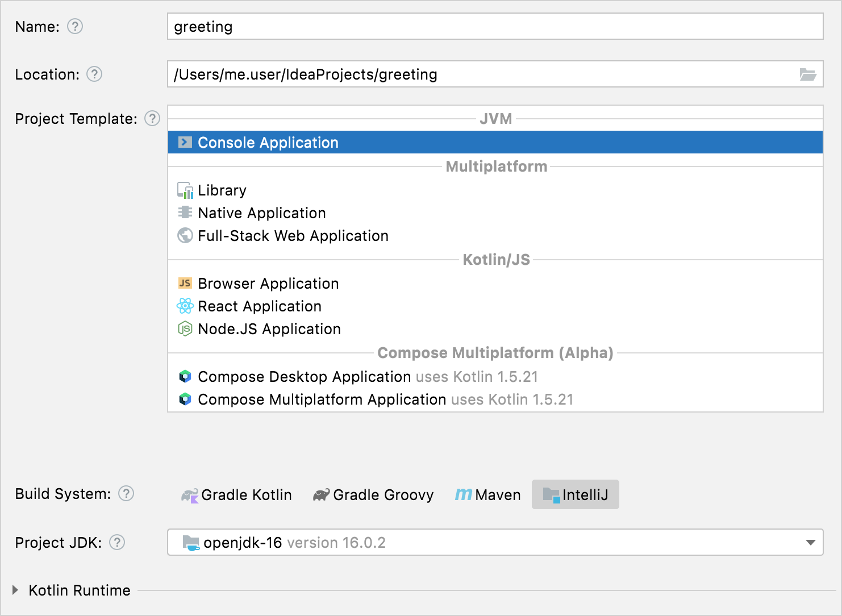Screen dimensions: 842x616
Task: Select Node.JS Application template
Action: coord(495,328)
